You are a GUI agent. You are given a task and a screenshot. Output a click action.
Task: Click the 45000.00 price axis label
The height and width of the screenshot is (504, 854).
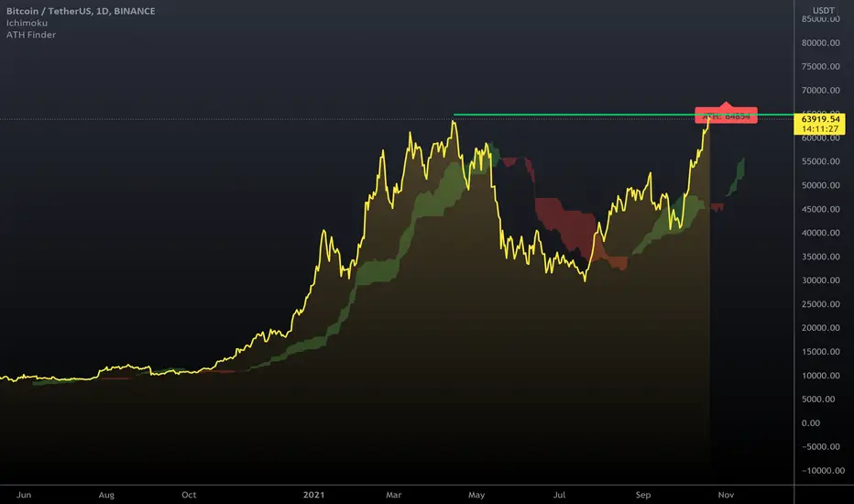pos(820,209)
